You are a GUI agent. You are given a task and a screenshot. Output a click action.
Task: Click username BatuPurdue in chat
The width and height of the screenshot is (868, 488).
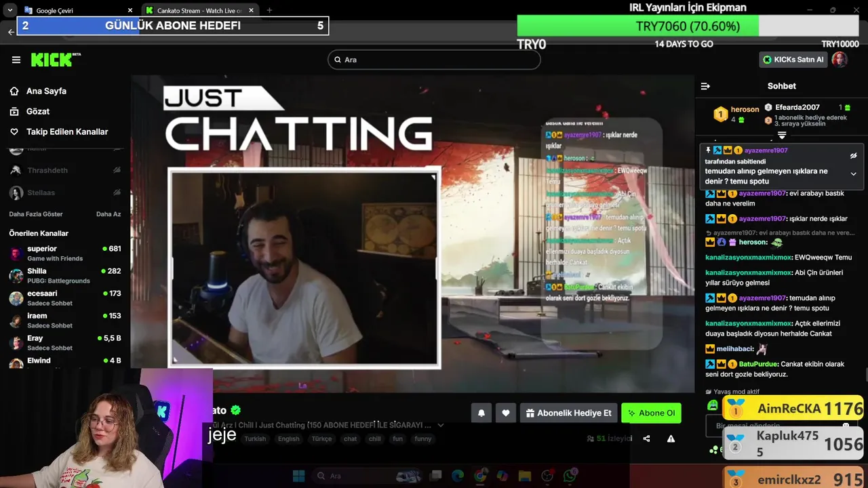[x=758, y=364]
